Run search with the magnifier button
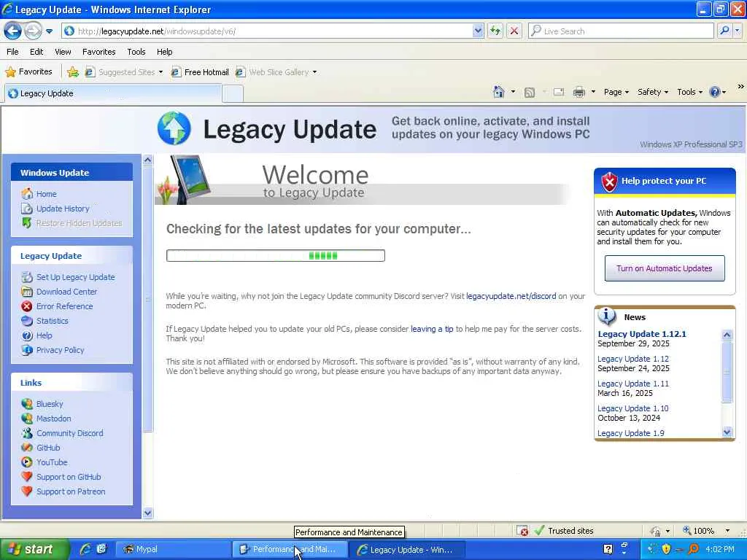The height and width of the screenshot is (560, 747). point(724,31)
